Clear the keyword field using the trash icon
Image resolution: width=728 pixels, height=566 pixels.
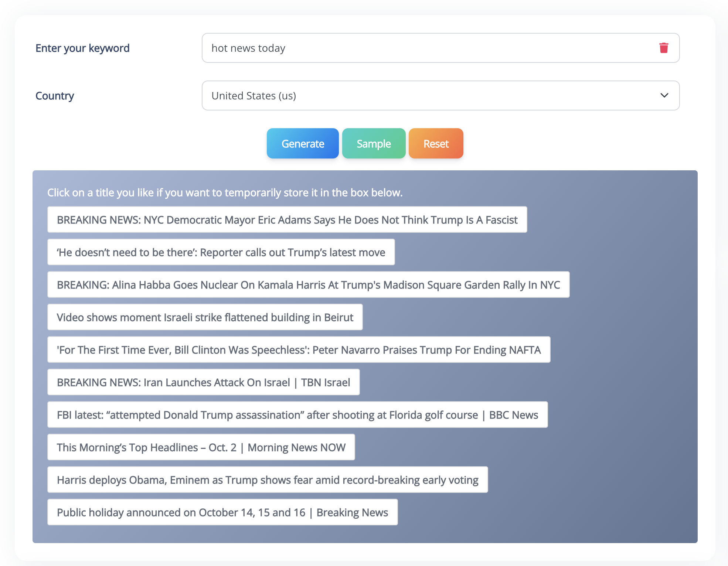(x=663, y=48)
